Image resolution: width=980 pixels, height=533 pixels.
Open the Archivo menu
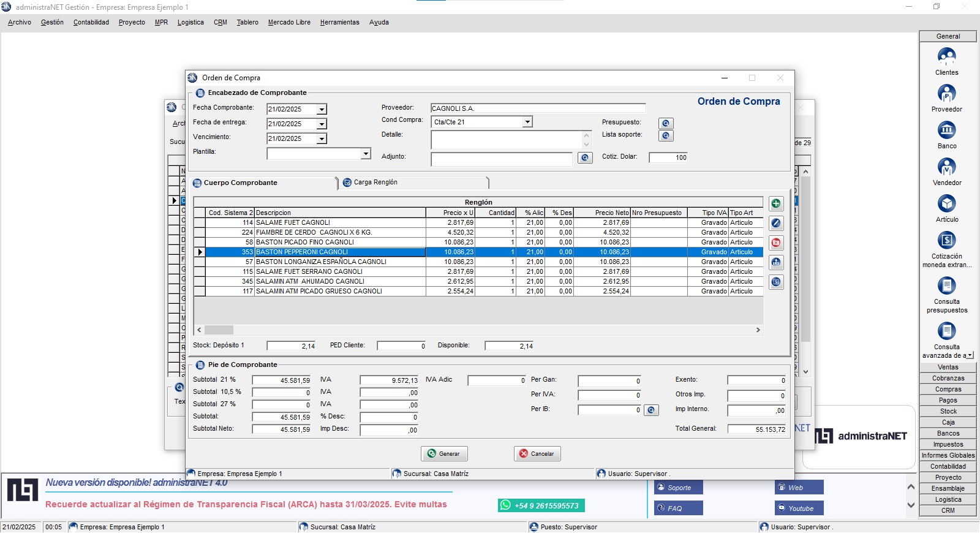point(20,22)
